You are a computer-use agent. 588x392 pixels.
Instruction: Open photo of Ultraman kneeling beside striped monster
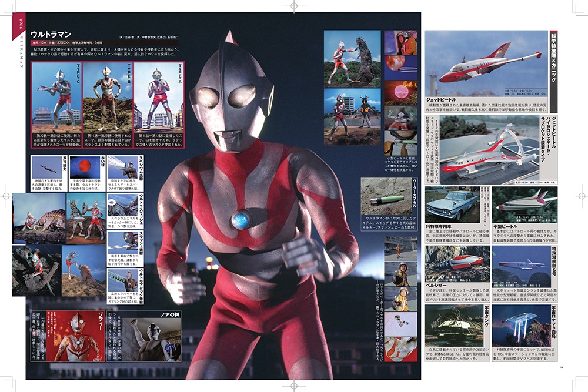point(39,217)
